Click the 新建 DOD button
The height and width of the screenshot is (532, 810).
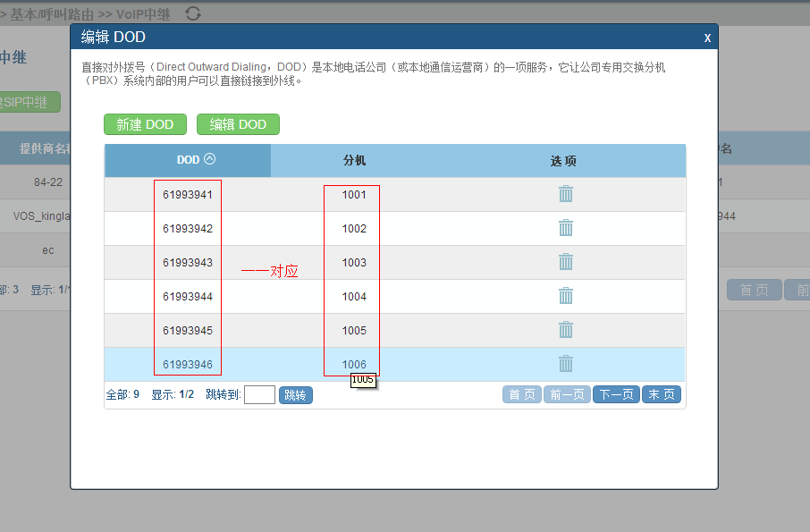(x=145, y=124)
